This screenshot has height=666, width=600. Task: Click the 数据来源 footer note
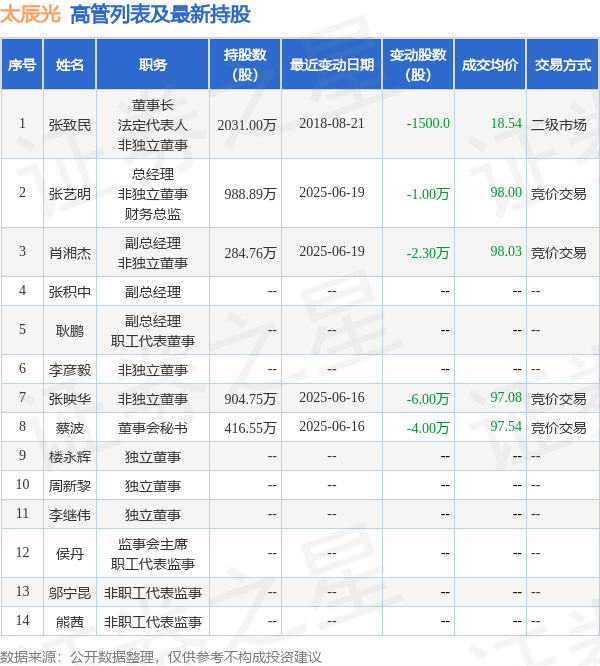tap(161, 657)
